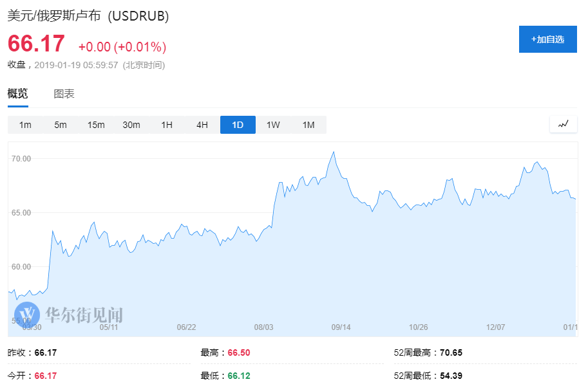Click the line chart type icon
This screenshot has width=588, height=384.
click(x=564, y=124)
